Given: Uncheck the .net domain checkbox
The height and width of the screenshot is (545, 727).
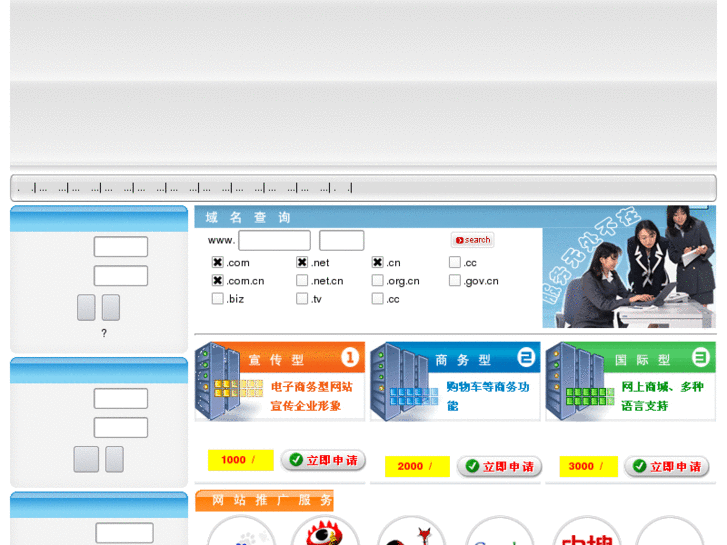Looking at the screenshot, I should (302, 262).
